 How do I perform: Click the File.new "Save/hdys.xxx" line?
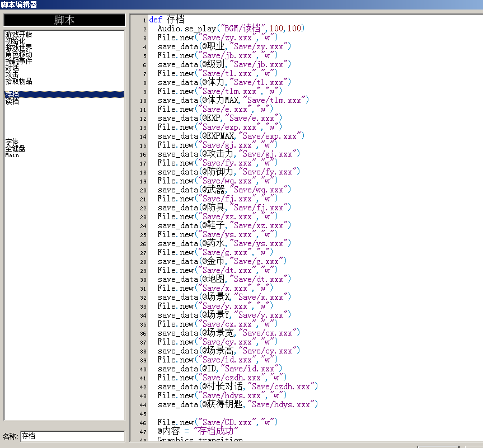(222, 395)
